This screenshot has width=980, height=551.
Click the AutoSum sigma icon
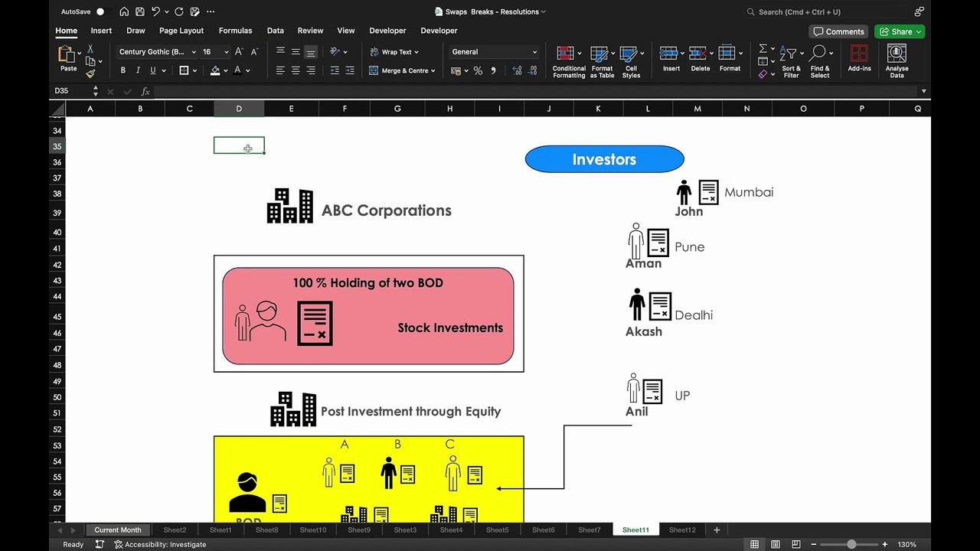(x=763, y=49)
